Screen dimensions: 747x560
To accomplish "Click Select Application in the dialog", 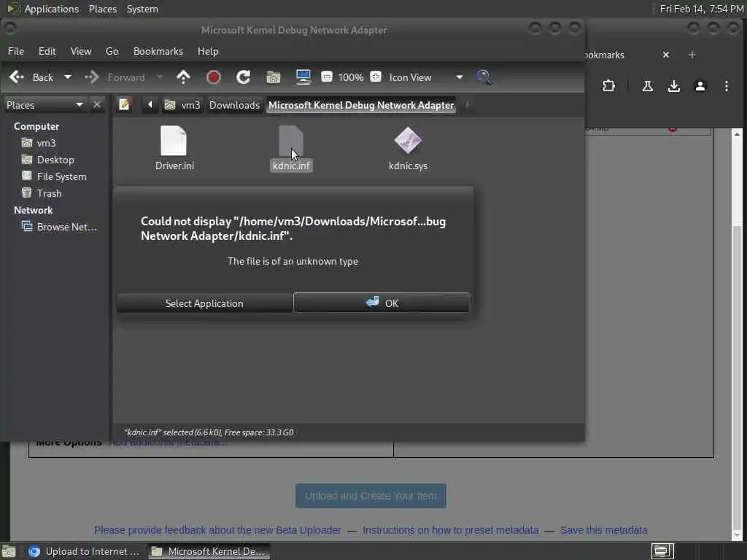I will click(204, 303).
